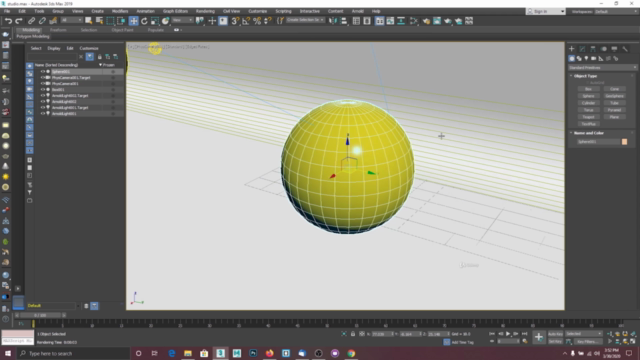
Task: Collapse the Name and Color rollout
Action: pyautogui.click(x=589, y=133)
